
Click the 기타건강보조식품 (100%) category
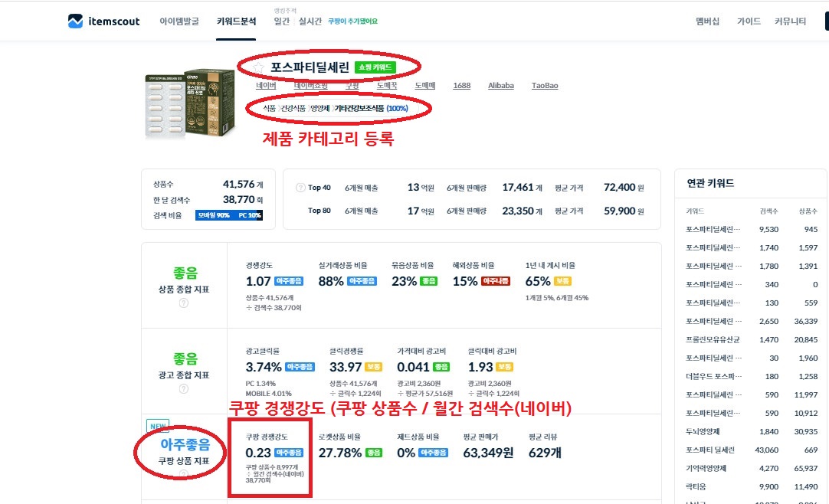coord(371,108)
